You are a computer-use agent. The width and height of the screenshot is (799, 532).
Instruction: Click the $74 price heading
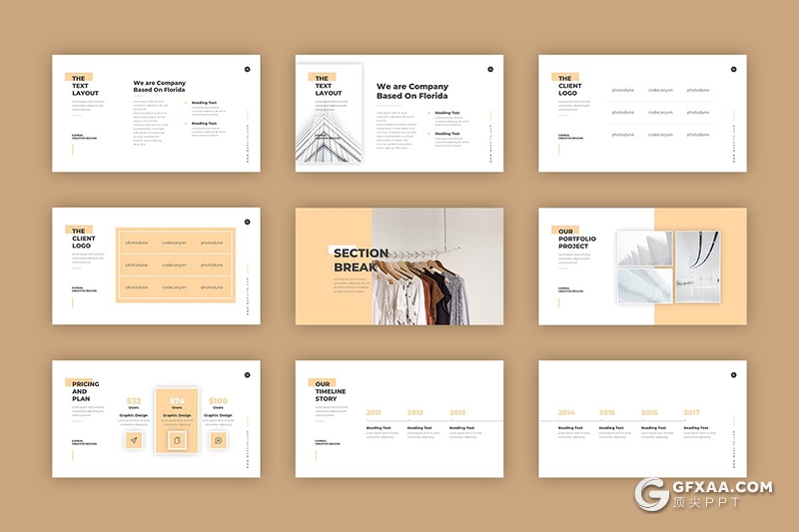click(x=176, y=401)
